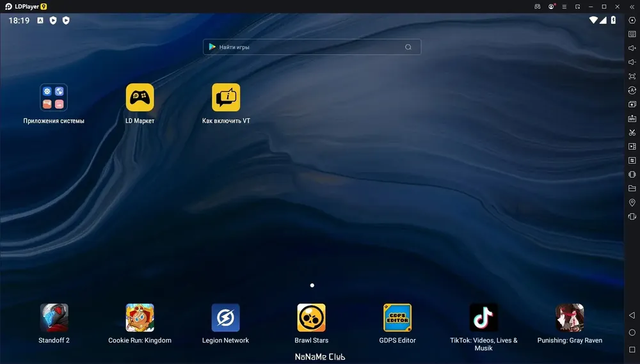Click the Найти игры search field
Image resolution: width=640 pixels, height=364 pixels.
(312, 47)
